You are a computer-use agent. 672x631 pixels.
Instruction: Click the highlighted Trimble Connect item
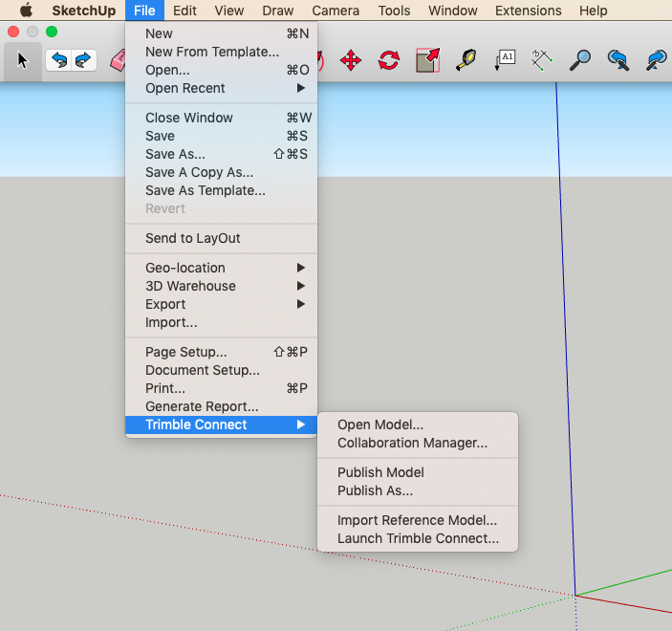pos(221,424)
